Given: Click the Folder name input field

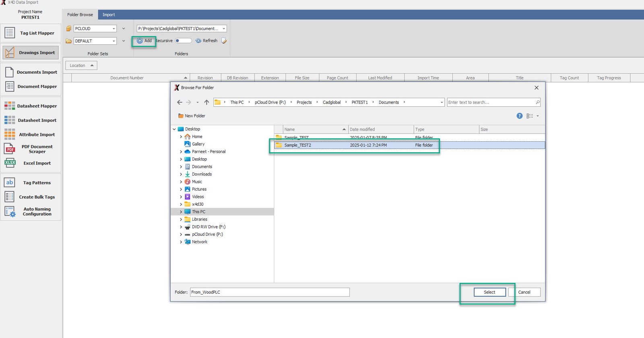Looking at the screenshot, I should pyautogui.click(x=269, y=292).
